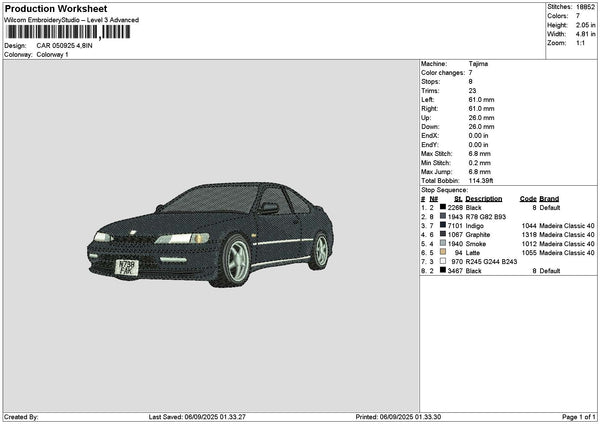Click the Description column header
The height and width of the screenshot is (424, 600).
(484, 199)
